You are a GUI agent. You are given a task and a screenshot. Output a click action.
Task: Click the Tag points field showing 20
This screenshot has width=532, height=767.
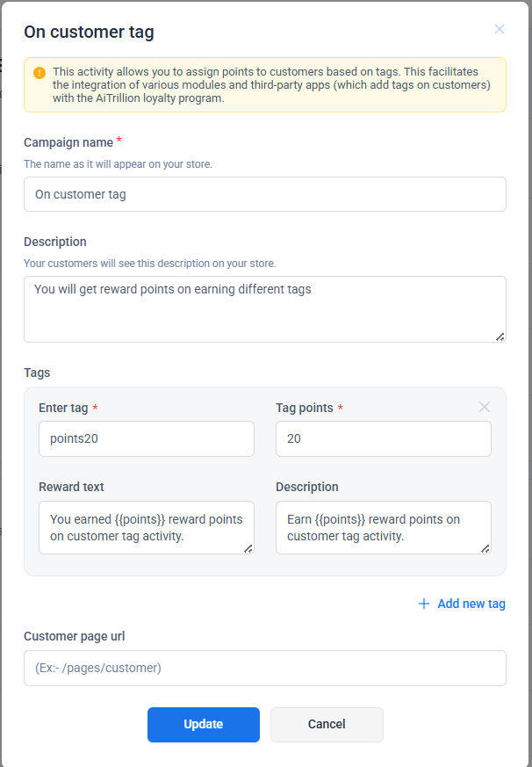383,438
